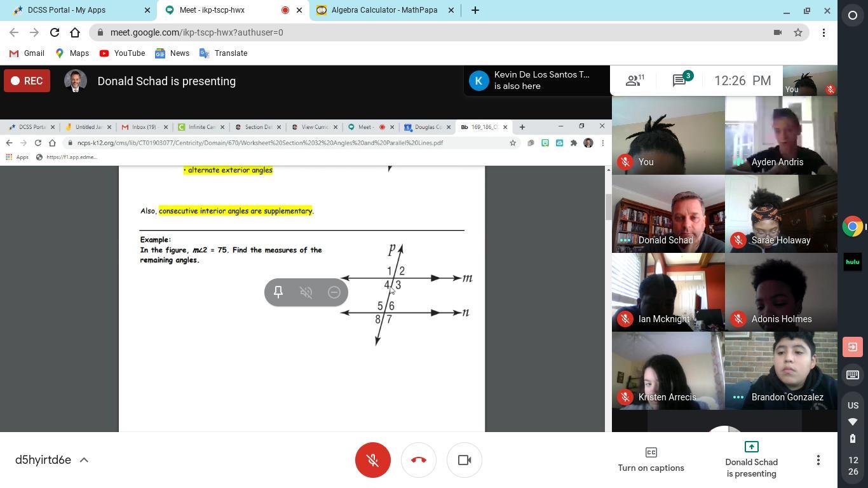Open the Maps bookmark

[72, 53]
